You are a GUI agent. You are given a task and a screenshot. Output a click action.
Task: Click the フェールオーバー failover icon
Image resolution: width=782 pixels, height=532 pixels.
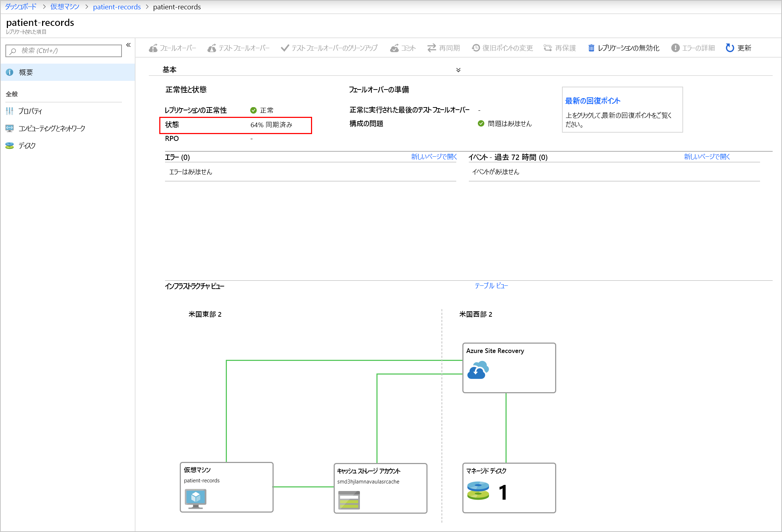(x=153, y=48)
